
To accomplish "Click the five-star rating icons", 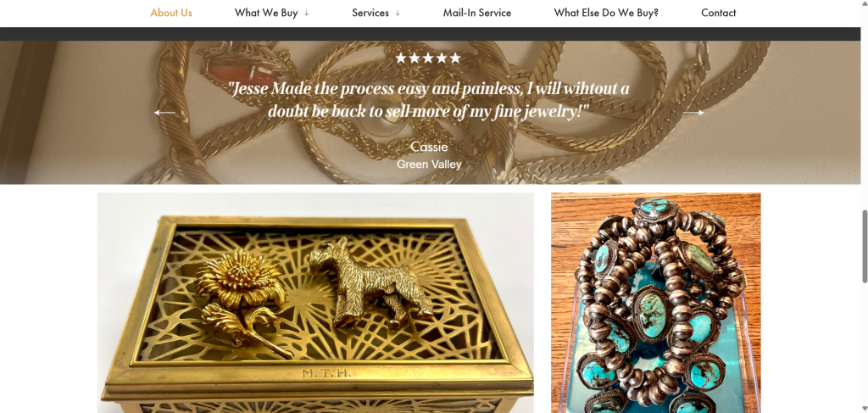I will coord(428,59).
